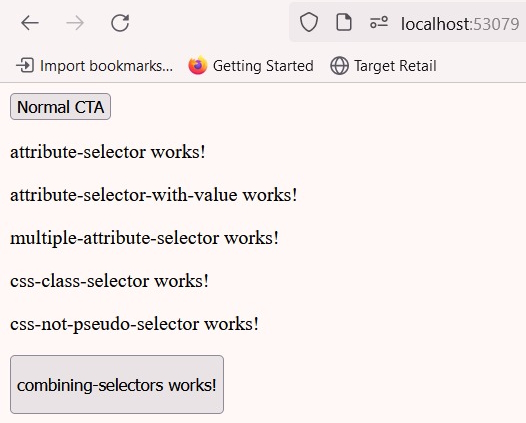This screenshot has height=423, width=526.
Task: Focus the localhost:53079 address bar
Action: (x=460, y=23)
